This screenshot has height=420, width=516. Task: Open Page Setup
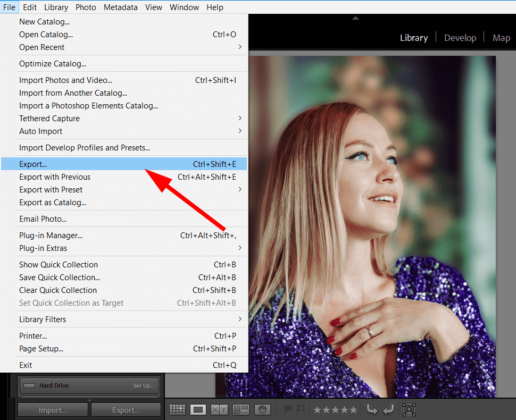pyautogui.click(x=124, y=349)
